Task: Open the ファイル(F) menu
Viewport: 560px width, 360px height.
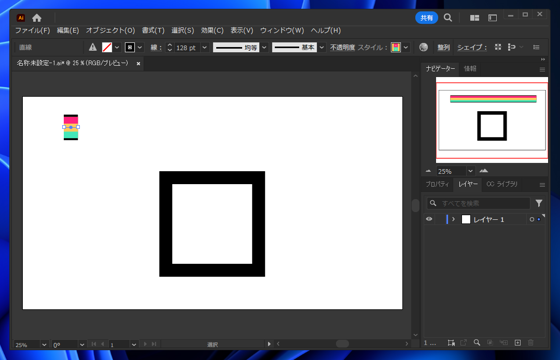Action: tap(32, 31)
